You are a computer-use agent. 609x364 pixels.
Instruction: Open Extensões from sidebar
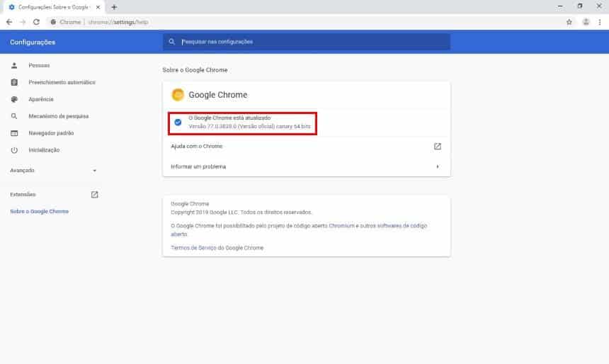coord(23,194)
